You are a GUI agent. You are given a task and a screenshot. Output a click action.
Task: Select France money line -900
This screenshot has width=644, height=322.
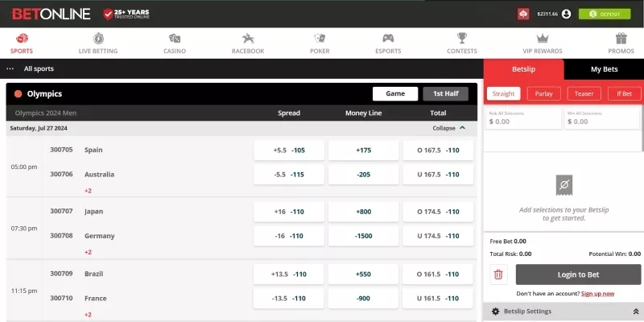(364, 299)
